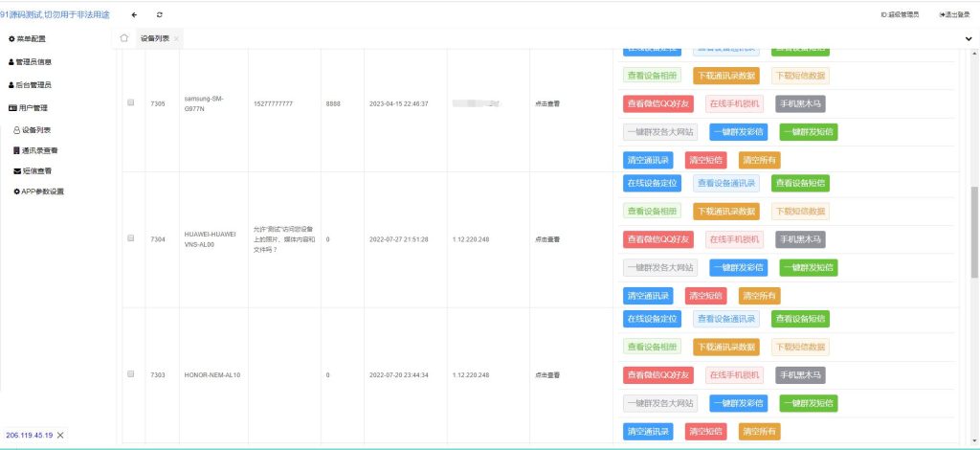
Task: Click 查看微信QQ好友 for device 7305
Action: [658, 103]
